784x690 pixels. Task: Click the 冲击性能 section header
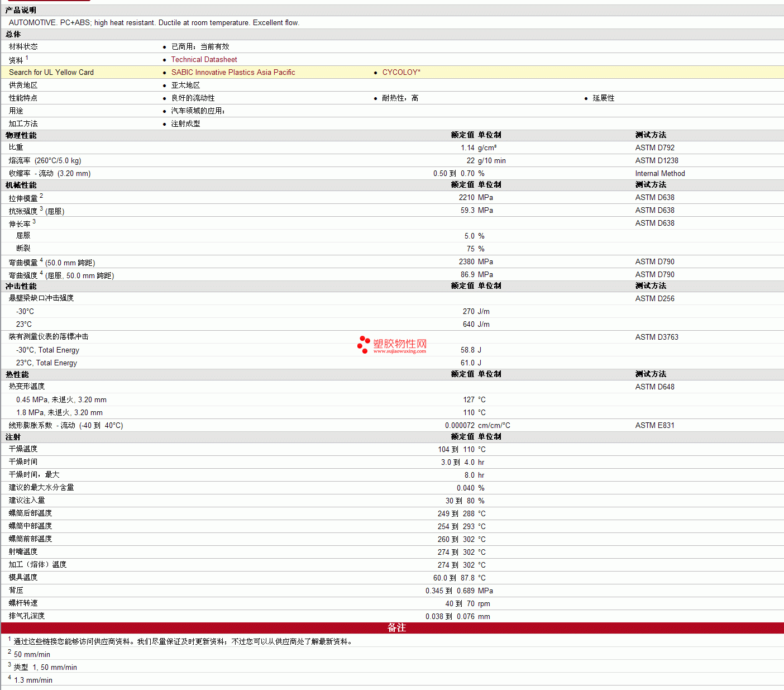[x=21, y=286]
